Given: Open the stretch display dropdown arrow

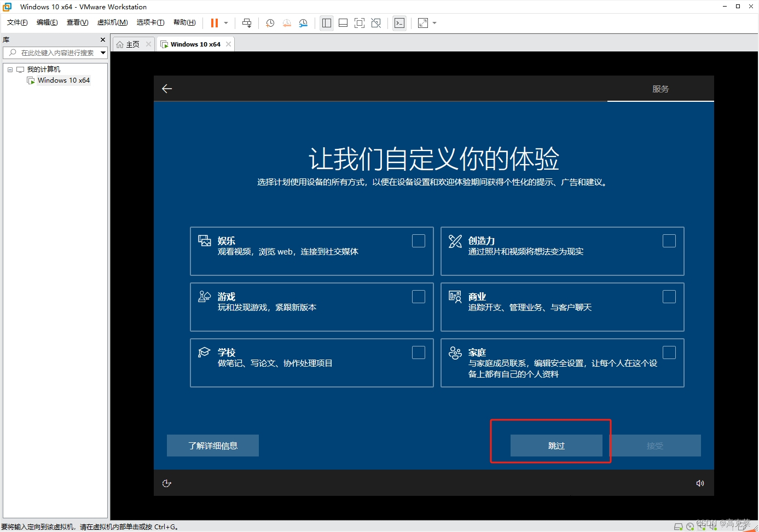Looking at the screenshot, I should [x=434, y=23].
